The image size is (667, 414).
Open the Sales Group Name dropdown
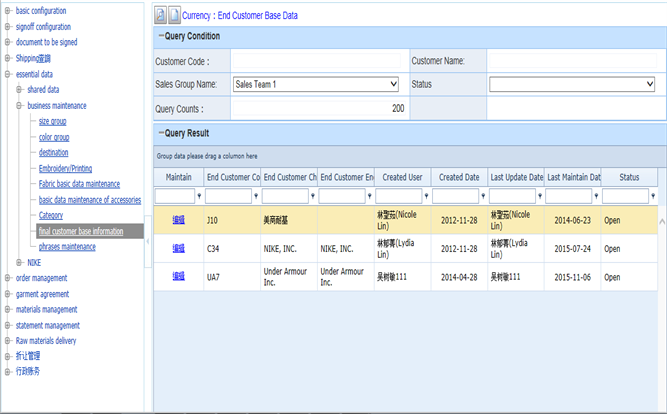tap(315, 84)
